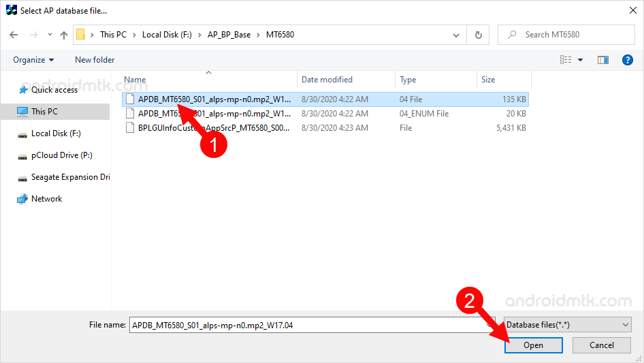Refresh the MT6580 folder view

[478, 35]
